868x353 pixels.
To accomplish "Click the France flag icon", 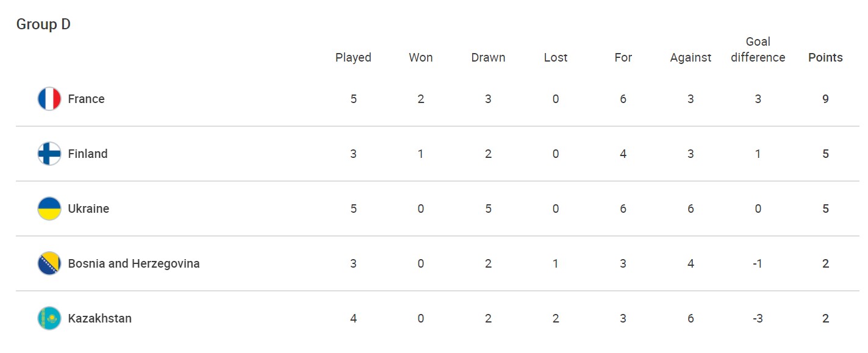I will (49, 99).
